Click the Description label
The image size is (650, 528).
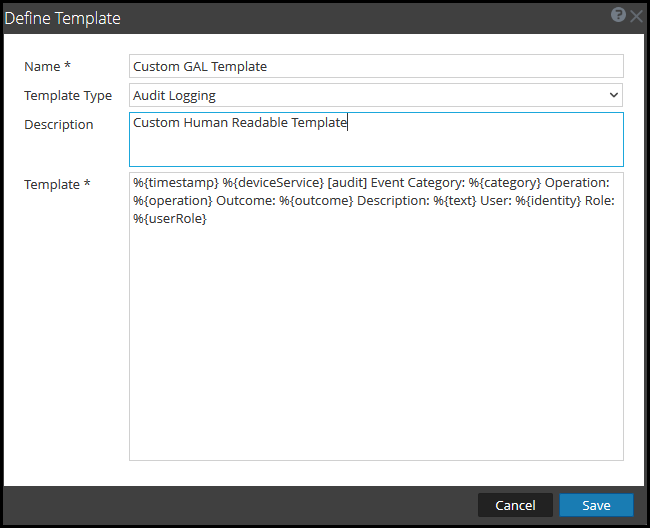point(59,124)
